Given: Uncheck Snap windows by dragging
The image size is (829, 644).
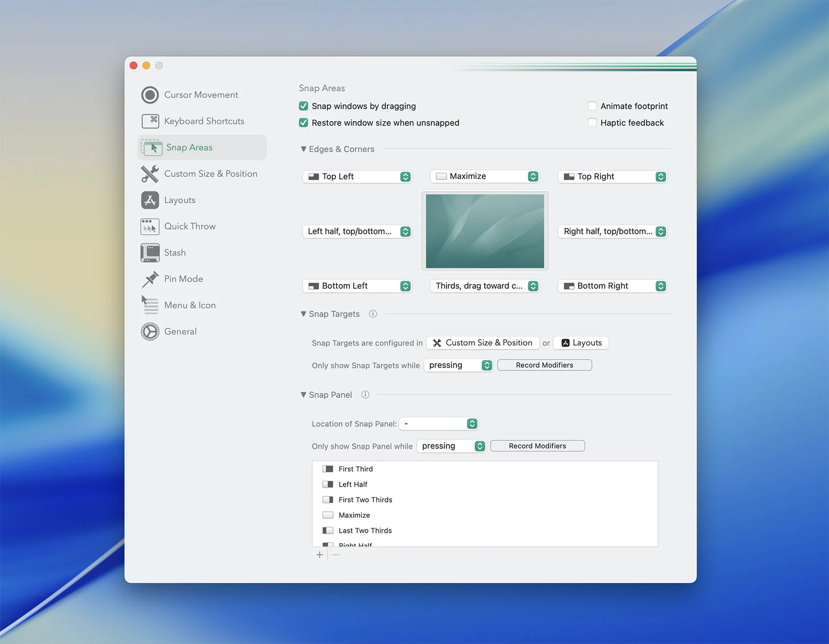Looking at the screenshot, I should tap(303, 106).
